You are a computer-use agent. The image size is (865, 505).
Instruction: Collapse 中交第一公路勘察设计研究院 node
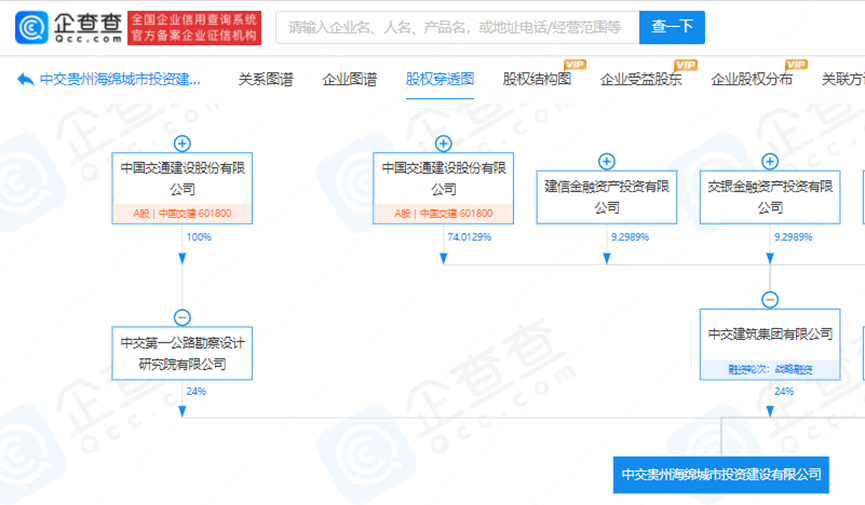(182, 317)
